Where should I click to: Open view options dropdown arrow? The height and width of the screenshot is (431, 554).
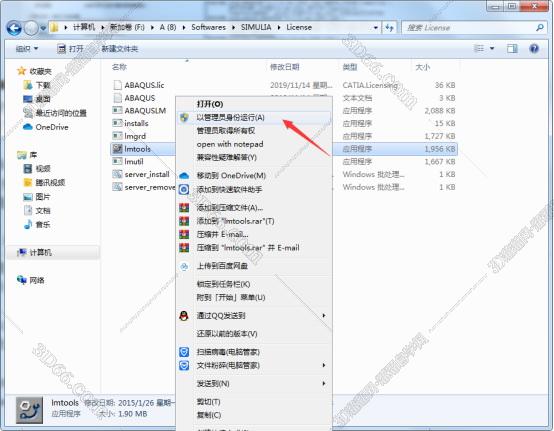tap(492, 48)
